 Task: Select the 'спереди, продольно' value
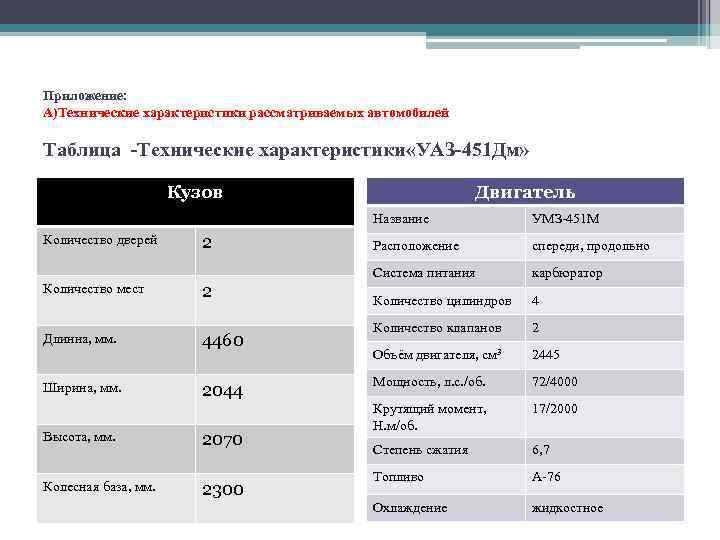point(591,247)
